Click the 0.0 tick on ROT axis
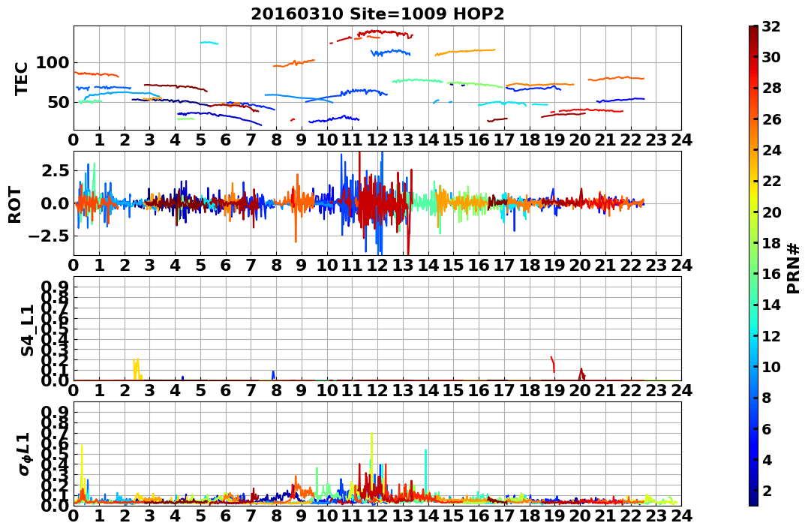 click(55, 203)
